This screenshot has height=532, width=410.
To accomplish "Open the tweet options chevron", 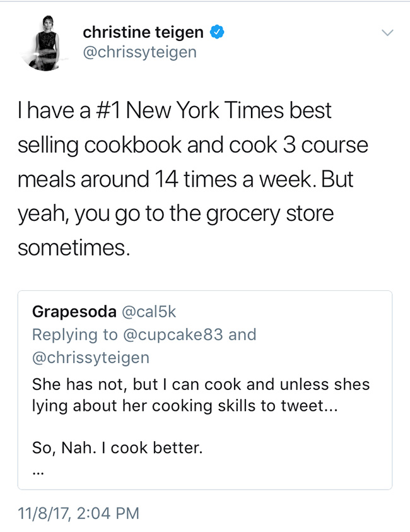I will click(x=388, y=33).
